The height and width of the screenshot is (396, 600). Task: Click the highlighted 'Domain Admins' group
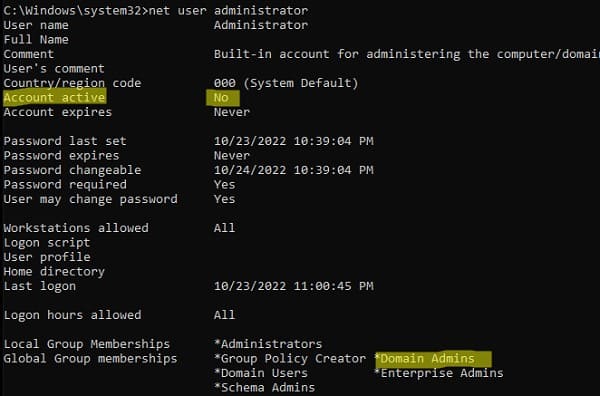[x=428, y=359]
